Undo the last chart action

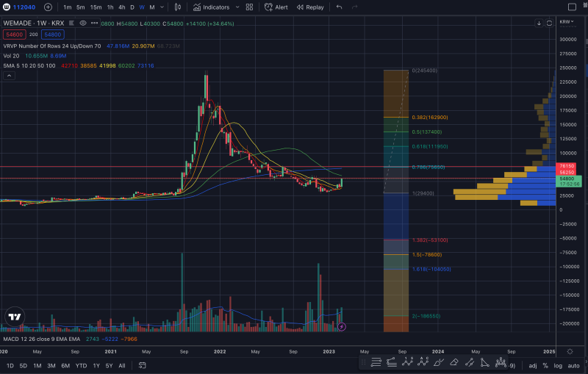click(x=340, y=7)
